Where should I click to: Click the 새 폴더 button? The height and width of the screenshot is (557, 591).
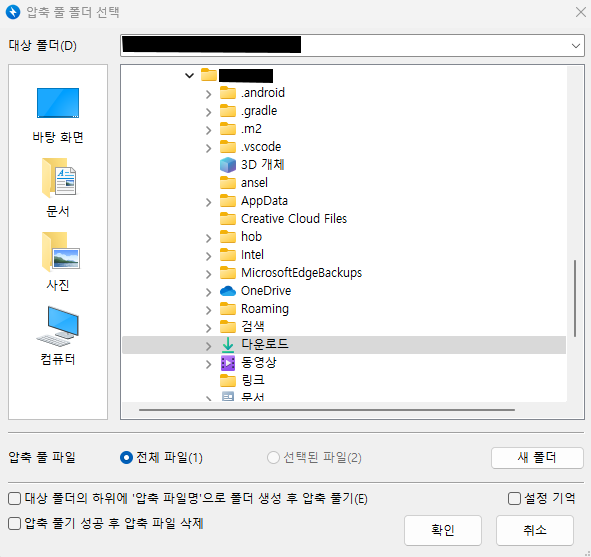(537, 458)
